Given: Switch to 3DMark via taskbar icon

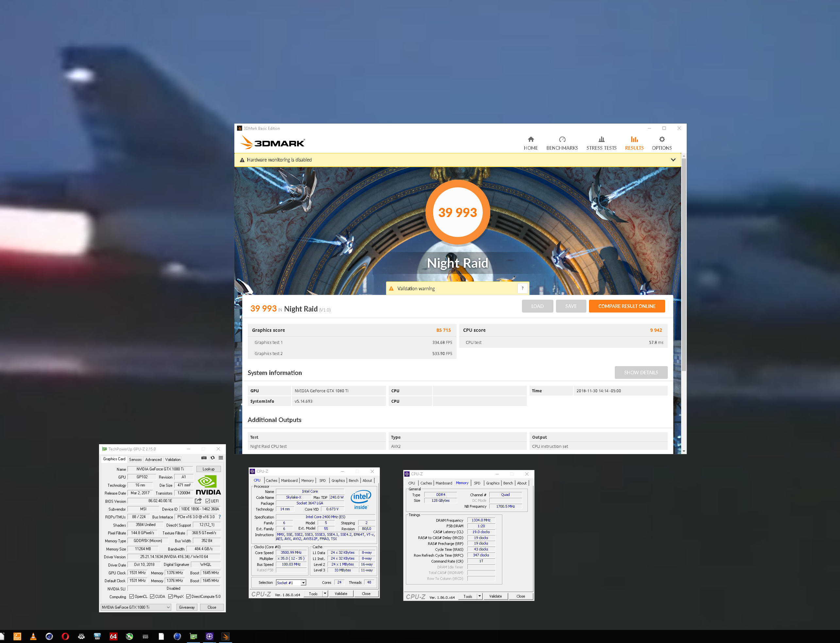Looking at the screenshot, I should tap(226, 636).
